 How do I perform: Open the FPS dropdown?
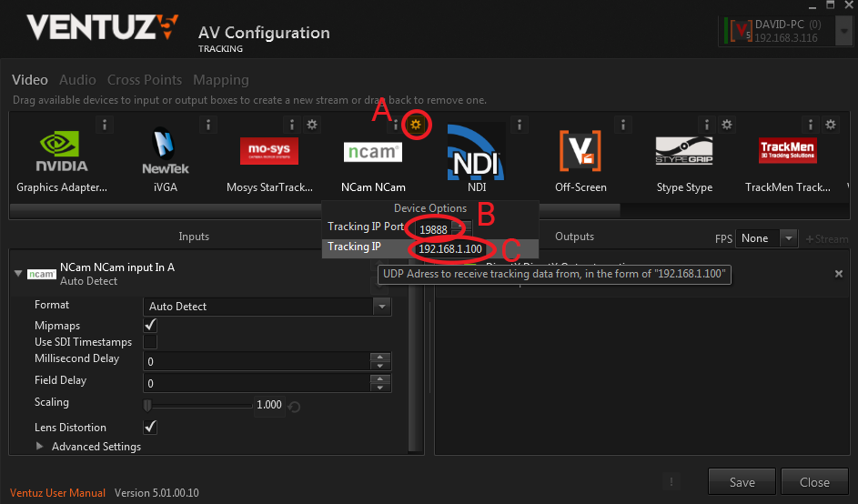(766, 238)
